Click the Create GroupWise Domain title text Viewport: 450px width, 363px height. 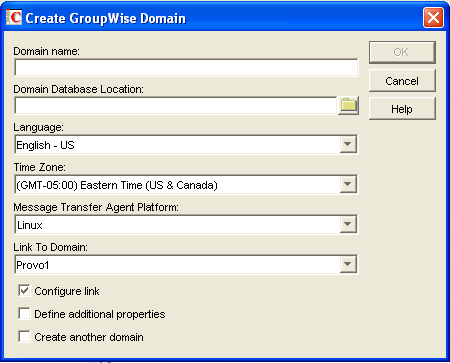[x=105, y=18]
